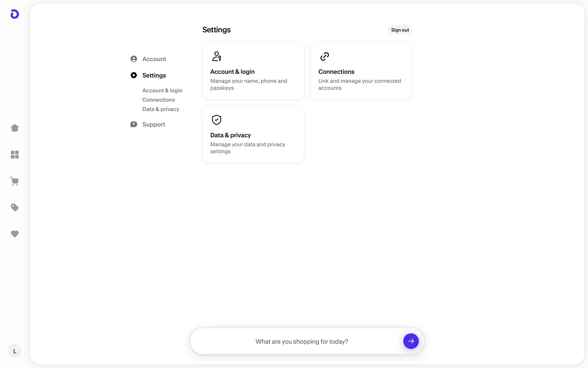The height and width of the screenshot is (368, 588).
Task: Open the Home icon in the sidebar
Action: point(15,128)
